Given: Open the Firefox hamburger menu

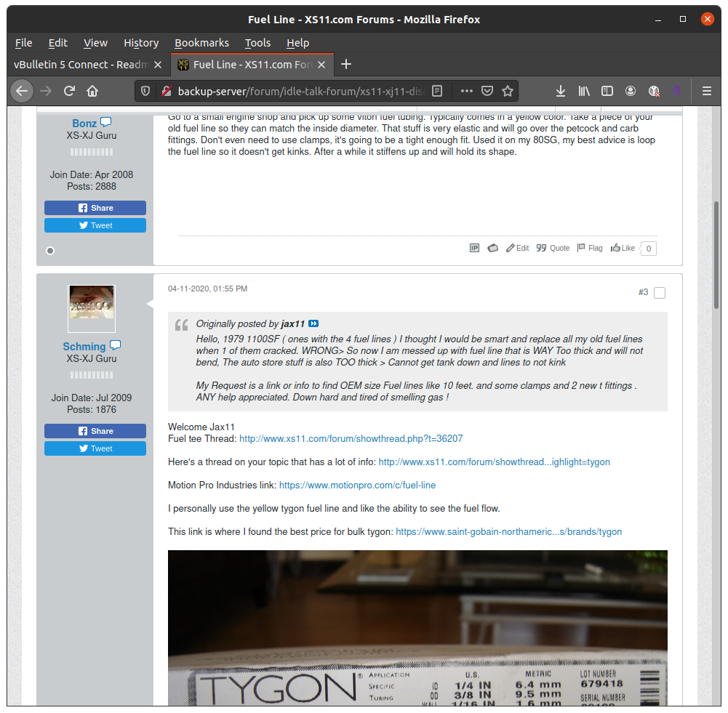Looking at the screenshot, I should coord(706,91).
